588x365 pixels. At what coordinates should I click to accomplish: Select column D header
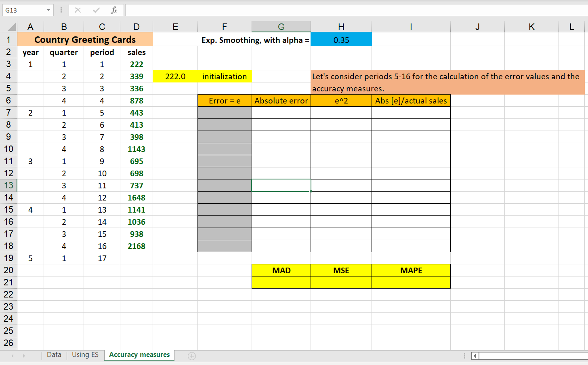(136, 27)
